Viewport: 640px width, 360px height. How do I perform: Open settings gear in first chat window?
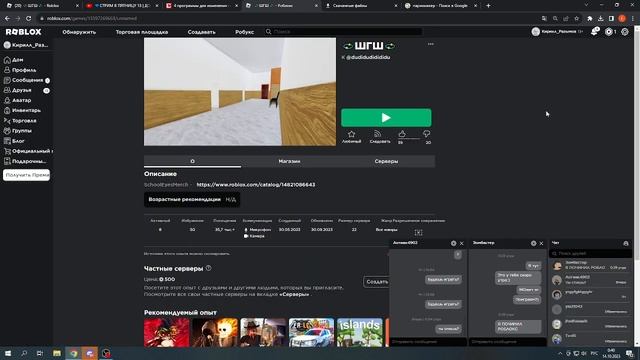click(x=453, y=243)
